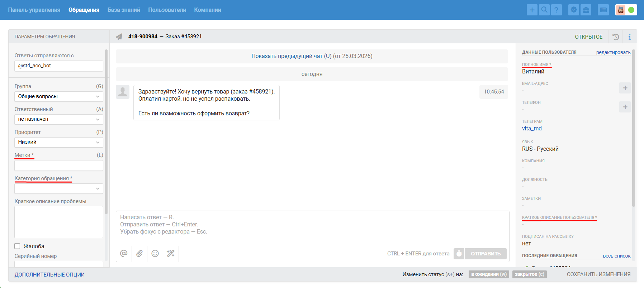Click the message timestamp 10:45:54
Image resolution: width=644 pixels, height=288 pixels.
[494, 92]
